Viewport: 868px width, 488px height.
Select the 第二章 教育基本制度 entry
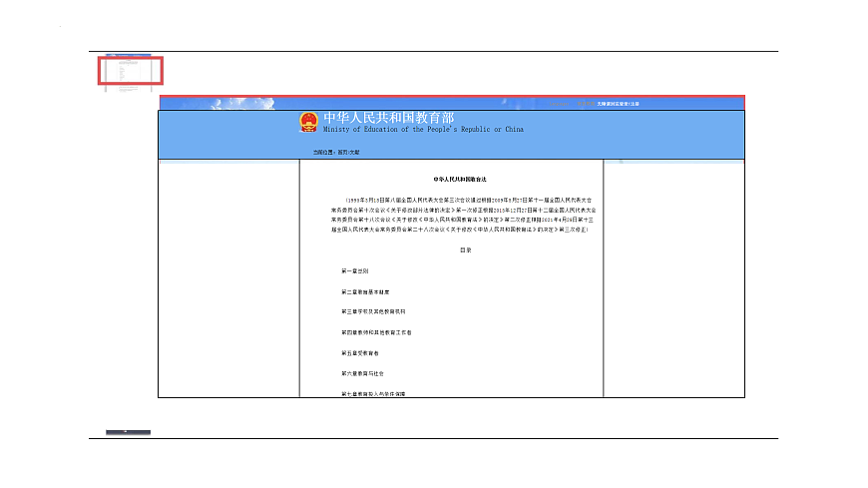[x=365, y=292]
